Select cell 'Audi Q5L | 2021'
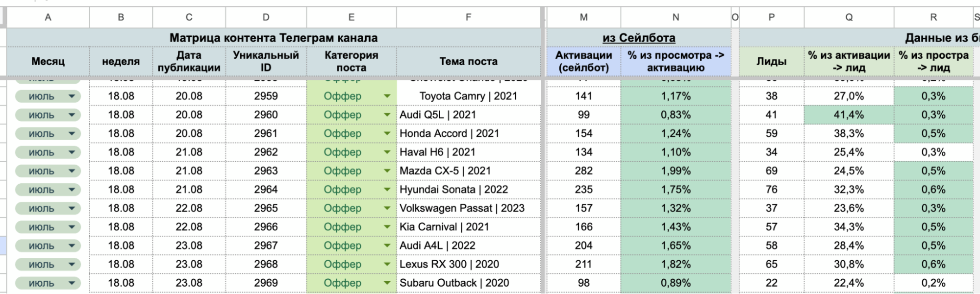This screenshot has width=980, height=294. click(469, 115)
